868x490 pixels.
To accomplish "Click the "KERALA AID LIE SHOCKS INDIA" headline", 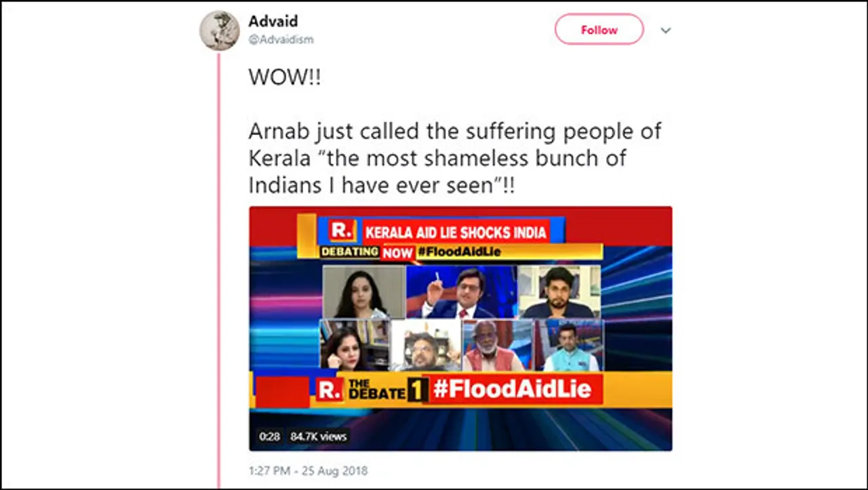I will pos(456,233).
